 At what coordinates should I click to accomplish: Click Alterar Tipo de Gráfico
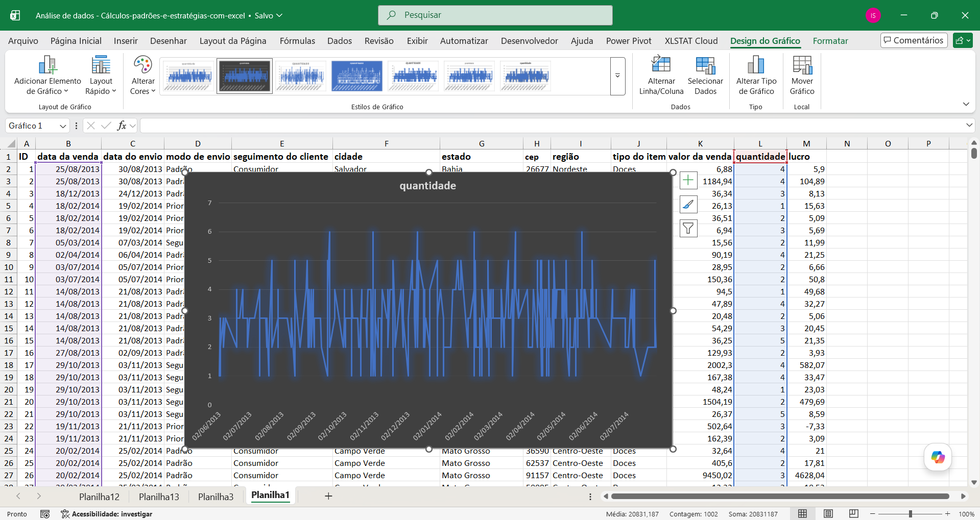coord(756,76)
